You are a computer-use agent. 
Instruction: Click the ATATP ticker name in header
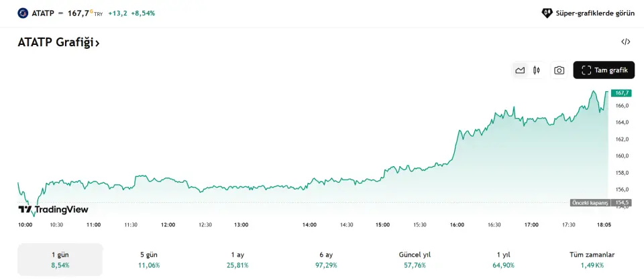click(x=43, y=13)
